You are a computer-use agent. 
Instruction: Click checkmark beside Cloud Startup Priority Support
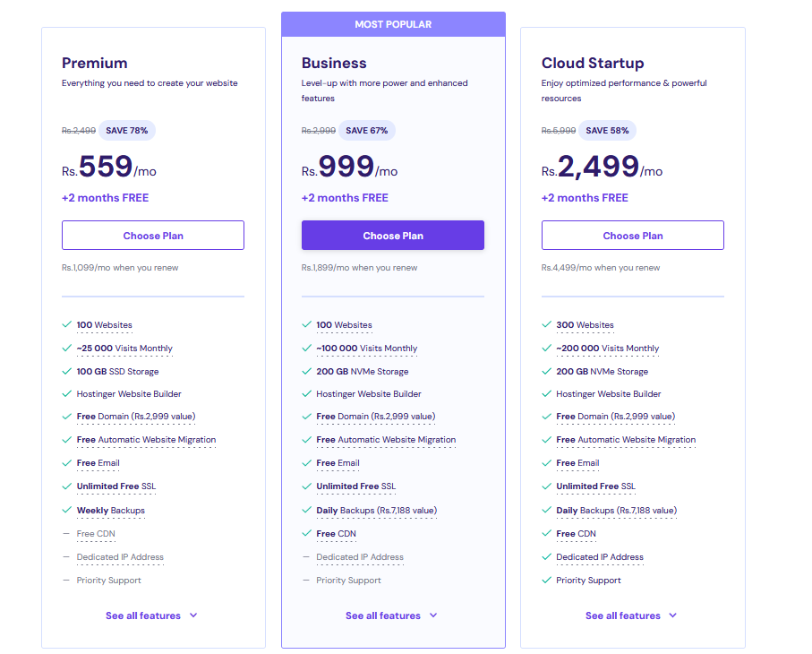[x=547, y=581]
